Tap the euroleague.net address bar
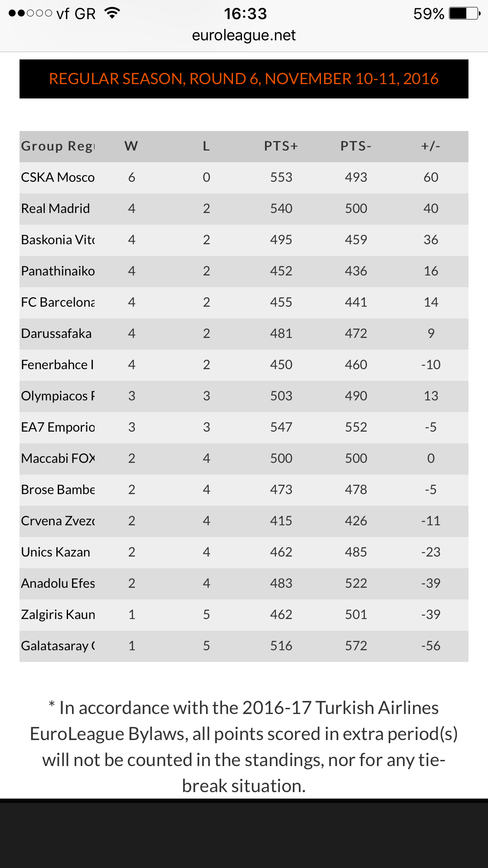The height and width of the screenshot is (868, 488). pyautogui.click(x=244, y=35)
